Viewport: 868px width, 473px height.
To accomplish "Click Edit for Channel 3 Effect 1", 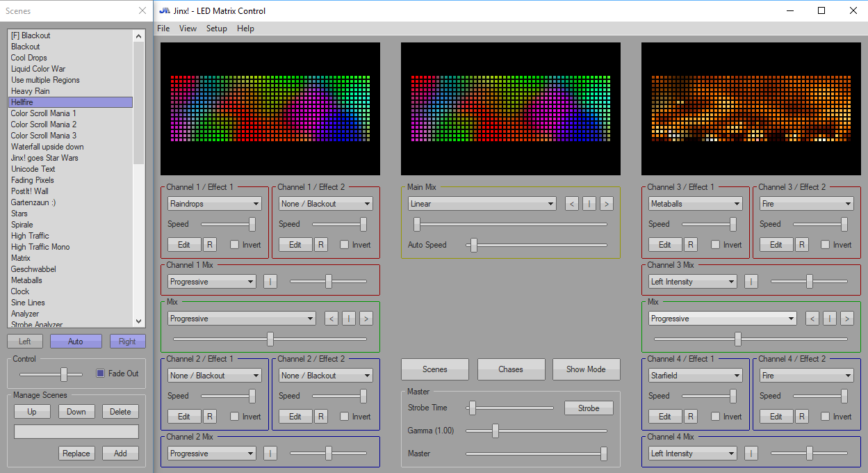I will tap(665, 245).
